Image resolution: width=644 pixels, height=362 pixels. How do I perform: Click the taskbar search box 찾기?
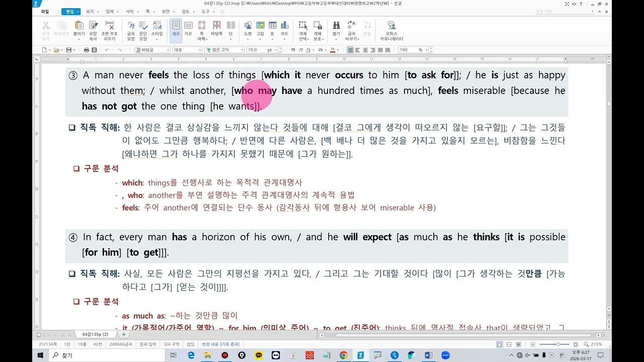108,355
